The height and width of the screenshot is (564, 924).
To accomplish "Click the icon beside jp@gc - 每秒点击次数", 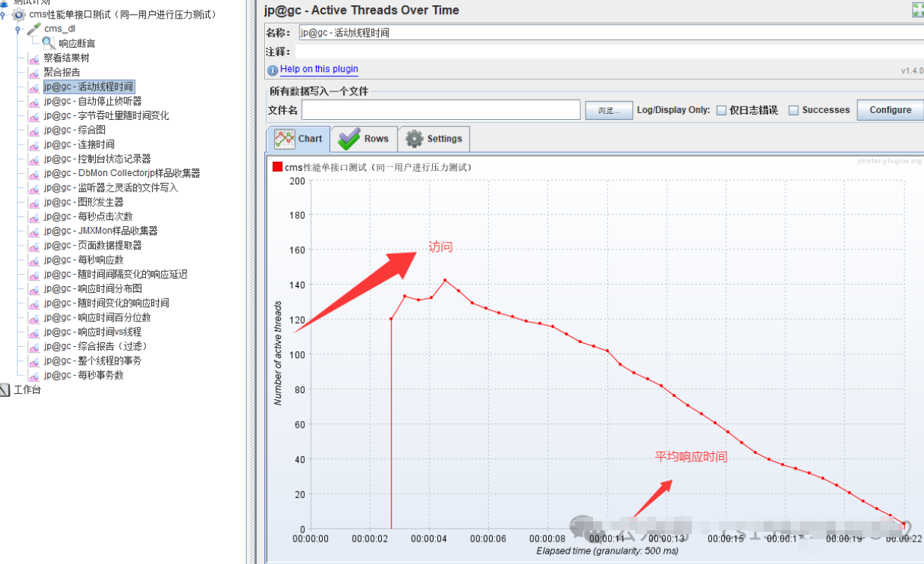I will point(34,216).
